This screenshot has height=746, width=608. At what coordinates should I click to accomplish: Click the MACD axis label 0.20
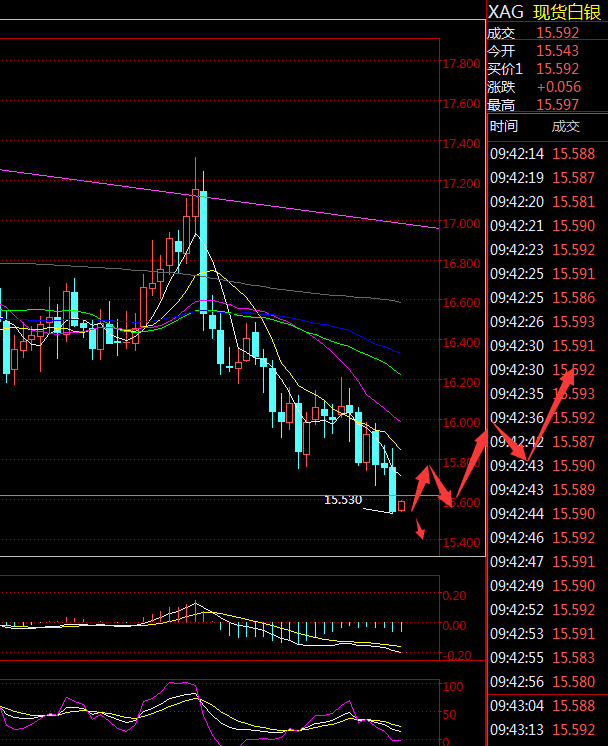(454, 596)
